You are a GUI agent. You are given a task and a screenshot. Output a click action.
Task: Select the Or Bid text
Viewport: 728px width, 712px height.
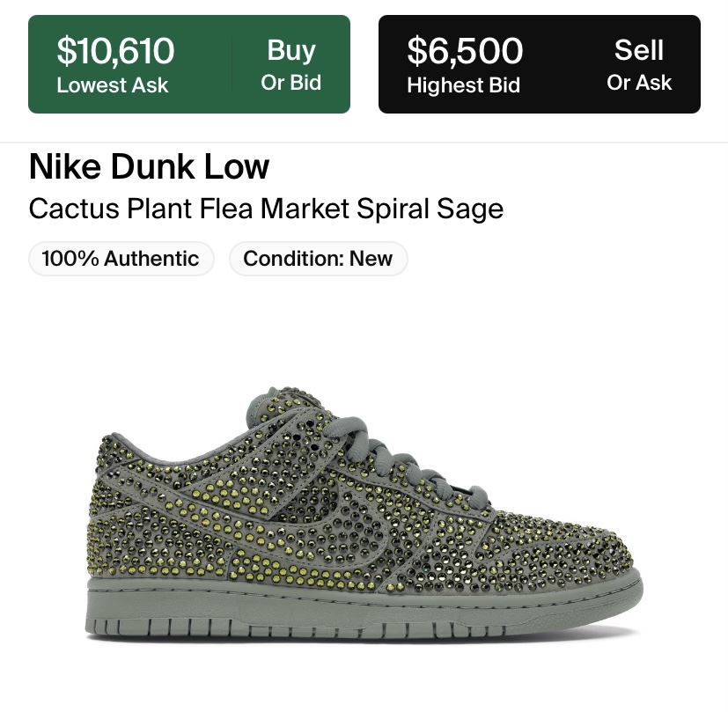[x=290, y=83]
